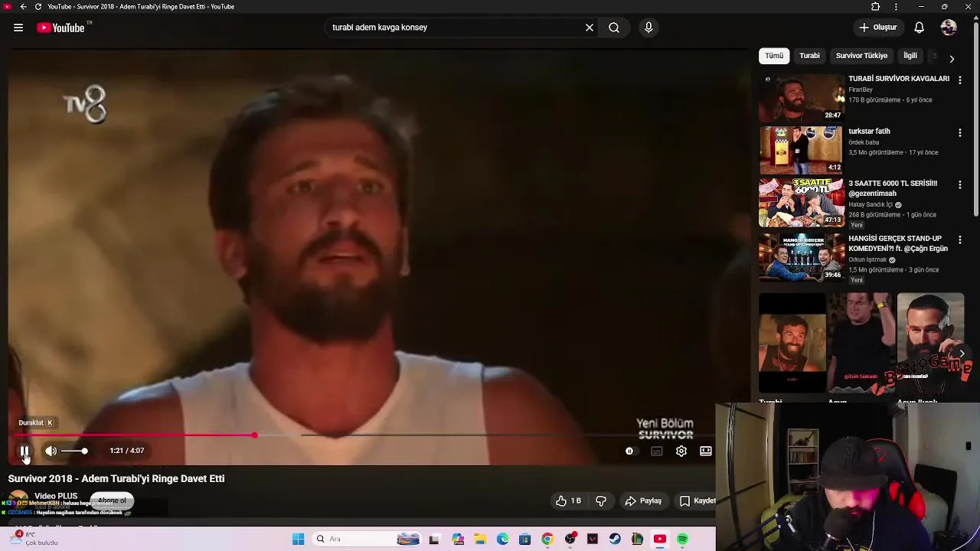Open the taskbar weather widget

click(x=34, y=539)
